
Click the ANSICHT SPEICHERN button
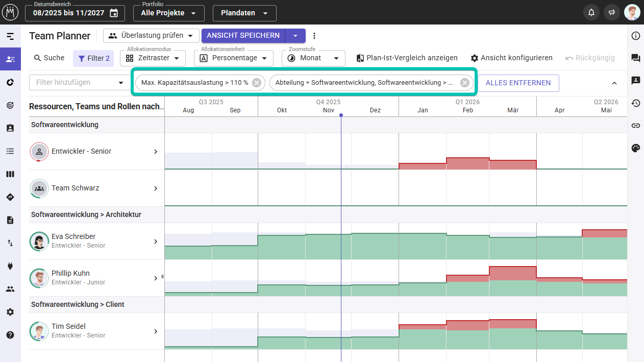(243, 36)
